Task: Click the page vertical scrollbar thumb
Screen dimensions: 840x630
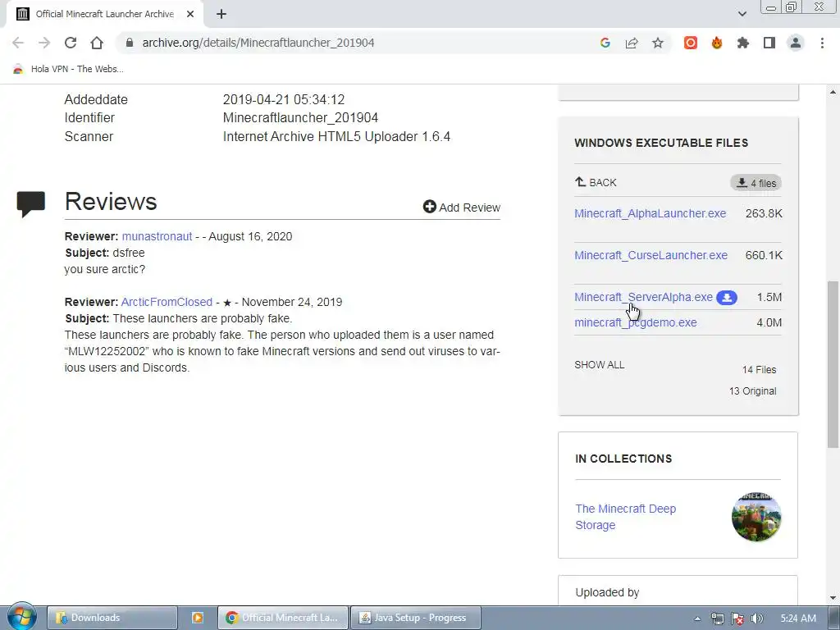Action: 833,364
